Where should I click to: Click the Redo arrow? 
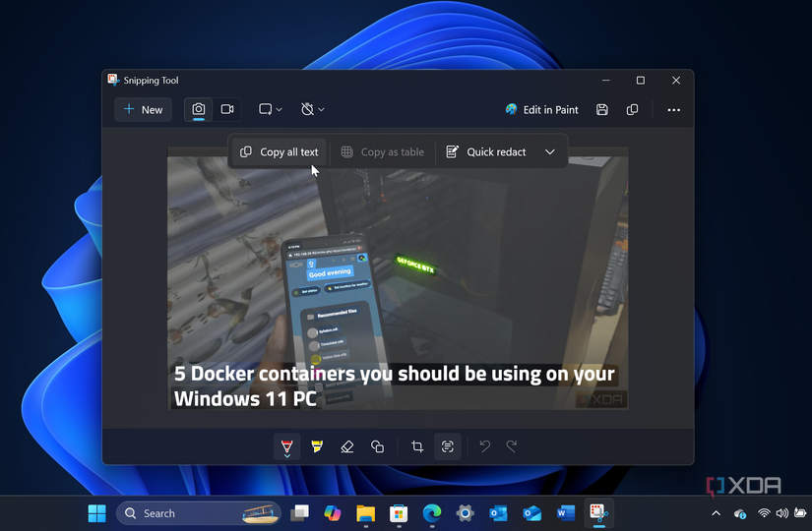(x=512, y=446)
